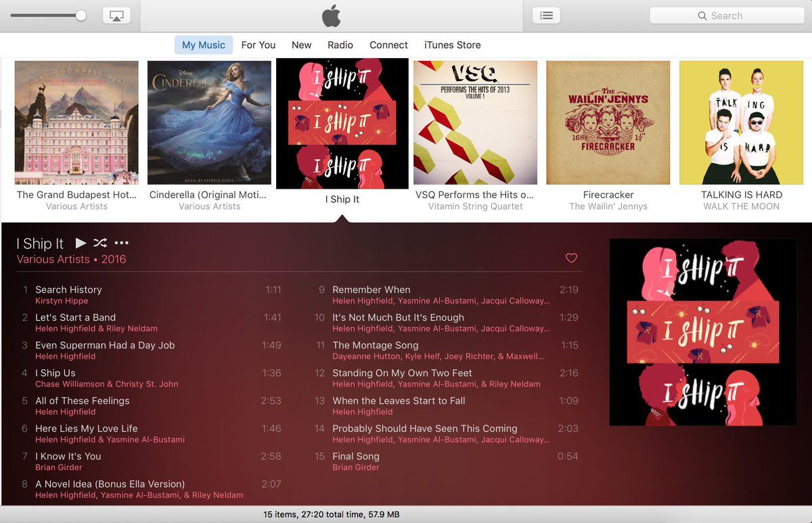Select the Firecracker album cover
This screenshot has width=812, height=523.
[x=608, y=122]
